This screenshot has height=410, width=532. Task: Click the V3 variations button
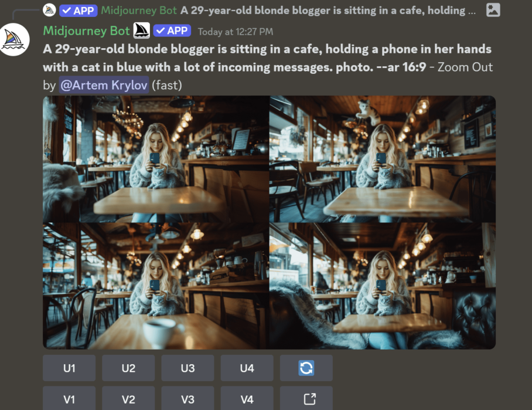(x=187, y=399)
